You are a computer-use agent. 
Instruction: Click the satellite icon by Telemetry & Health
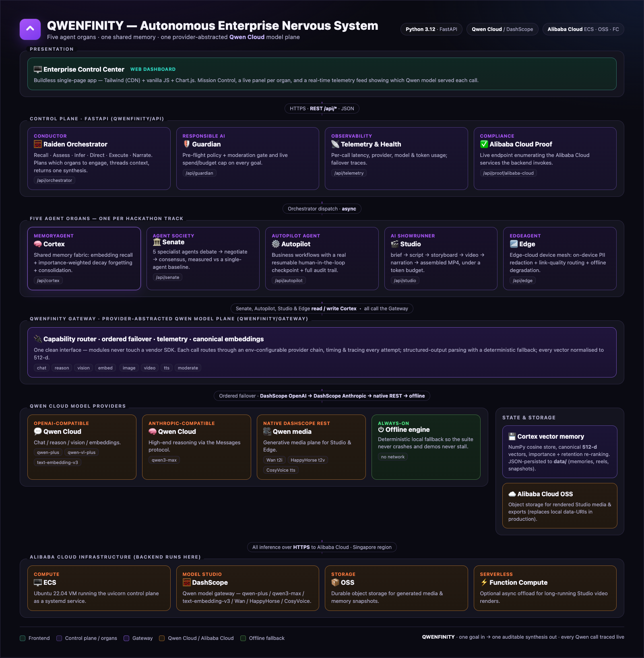[335, 144]
